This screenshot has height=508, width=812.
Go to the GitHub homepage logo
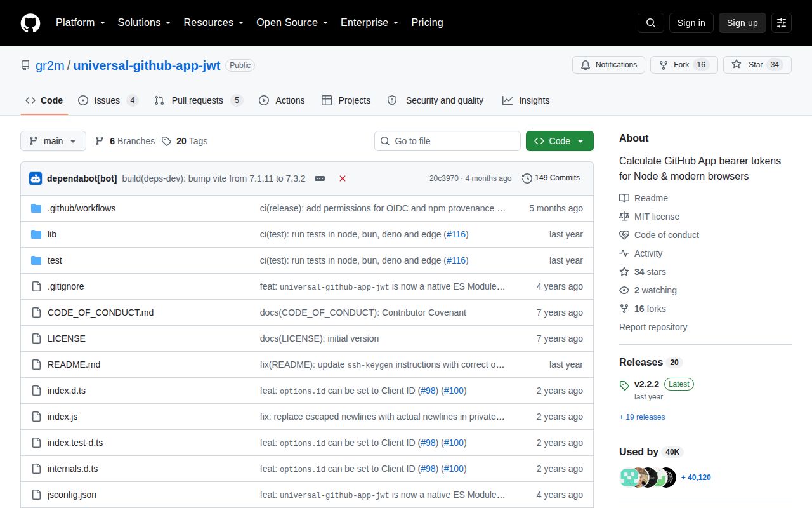click(x=30, y=23)
